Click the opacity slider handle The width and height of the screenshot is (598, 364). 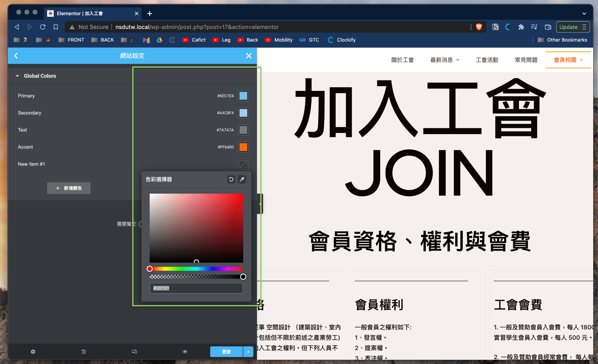click(243, 277)
